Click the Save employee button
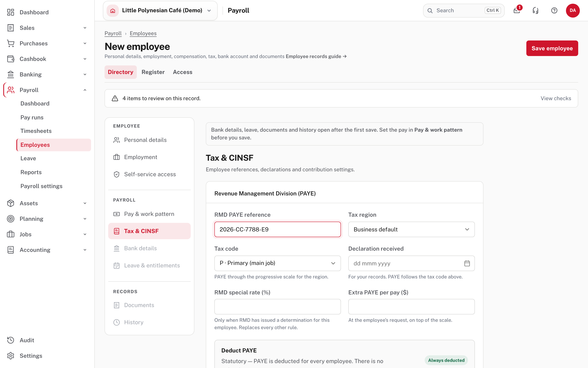Viewport: 588px width, 368px height. point(552,48)
